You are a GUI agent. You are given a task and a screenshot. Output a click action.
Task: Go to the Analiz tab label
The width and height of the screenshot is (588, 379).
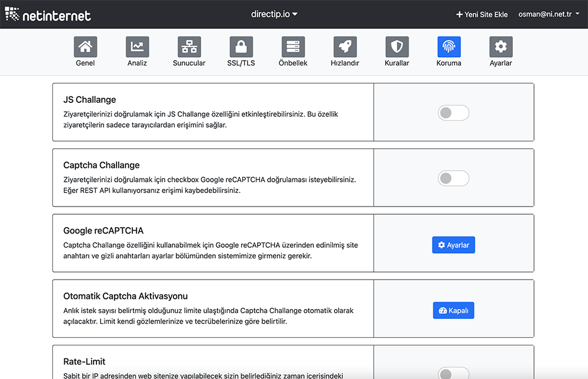[x=137, y=63]
